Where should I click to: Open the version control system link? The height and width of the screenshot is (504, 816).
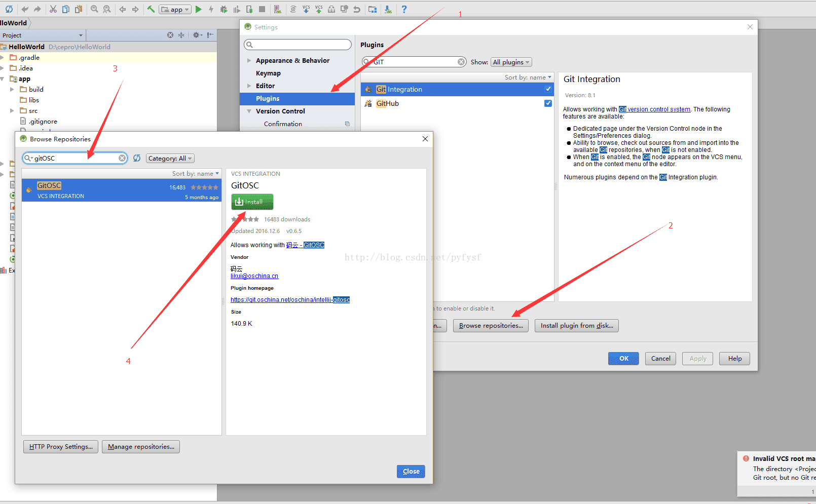click(654, 109)
